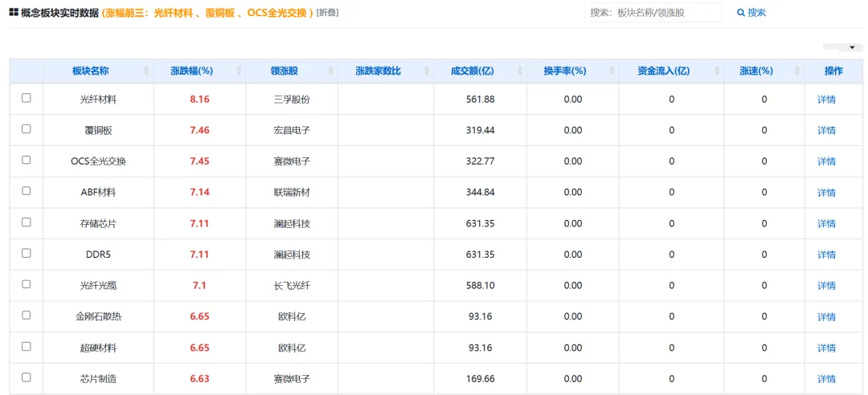The image size is (868, 395).
Task: Open 详情 for 超硬材料
Action: click(826, 348)
